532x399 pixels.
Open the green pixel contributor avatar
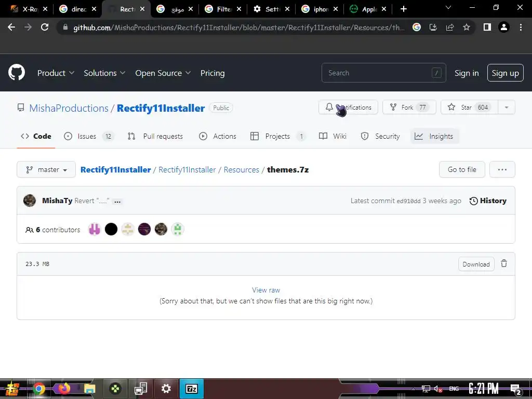pyautogui.click(x=178, y=229)
